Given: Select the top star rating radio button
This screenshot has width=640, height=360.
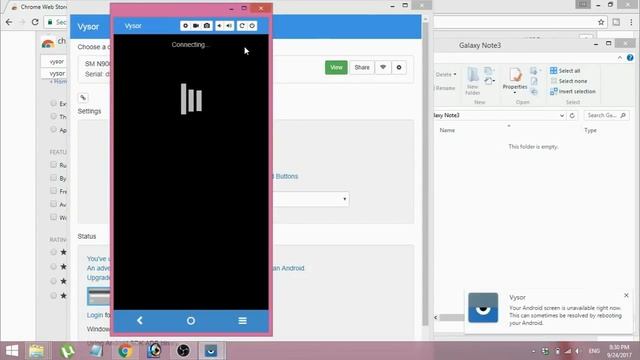Looking at the screenshot, I should point(53,252).
